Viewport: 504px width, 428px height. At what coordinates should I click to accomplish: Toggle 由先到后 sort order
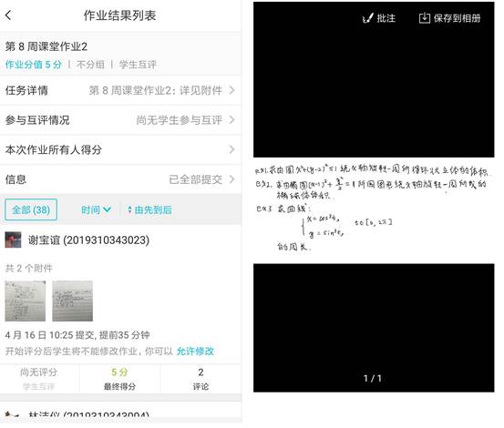click(149, 210)
